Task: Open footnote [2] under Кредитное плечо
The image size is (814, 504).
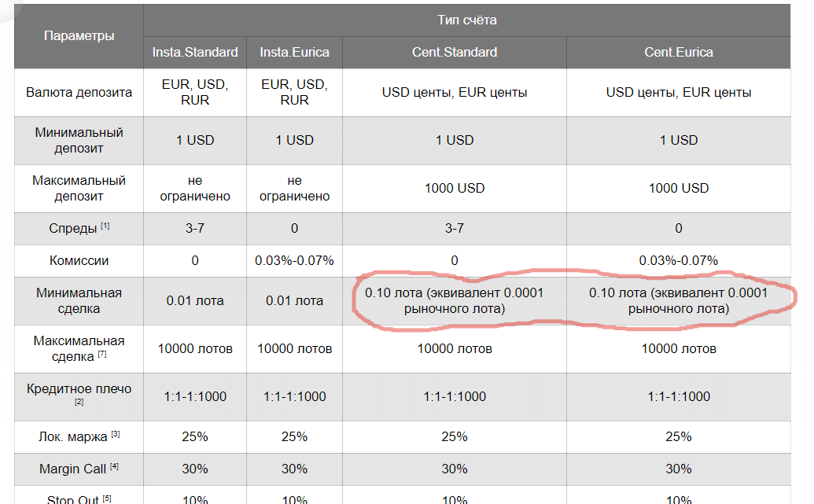Action: click(79, 402)
